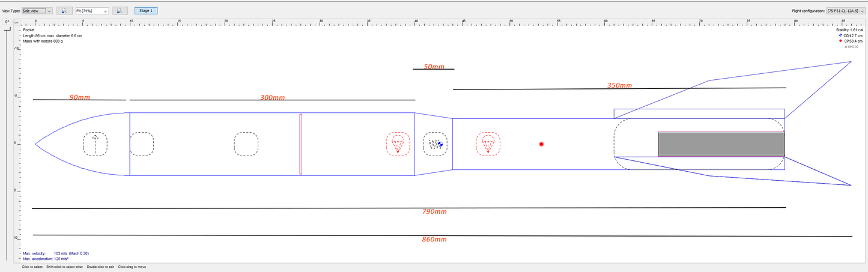Select the mass component in middle of forward tube
Screen dimensions: 868x272
click(x=246, y=144)
